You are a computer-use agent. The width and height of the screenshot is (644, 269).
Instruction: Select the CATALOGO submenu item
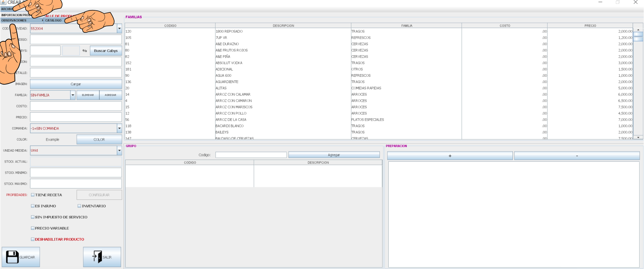[53, 20]
